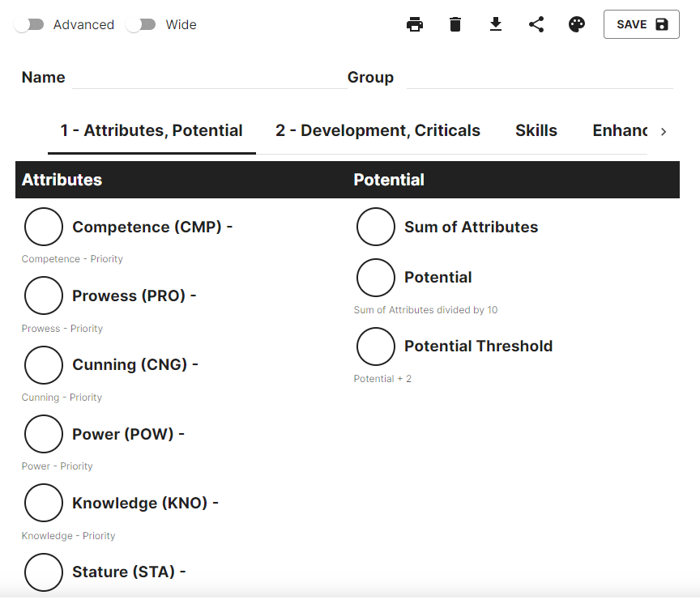Switch to 2 - Development, Criticals tab
The width and height of the screenshot is (700, 608).
(x=378, y=130)
